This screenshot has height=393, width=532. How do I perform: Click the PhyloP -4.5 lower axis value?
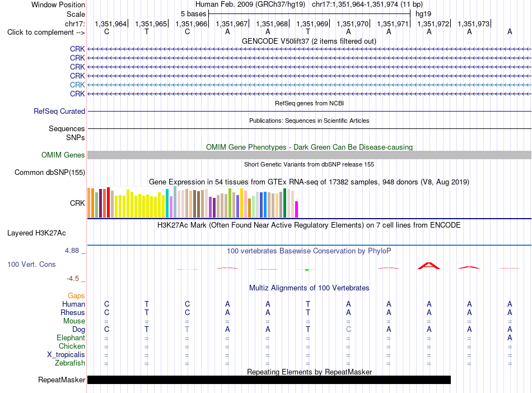[x=73, y=279]
